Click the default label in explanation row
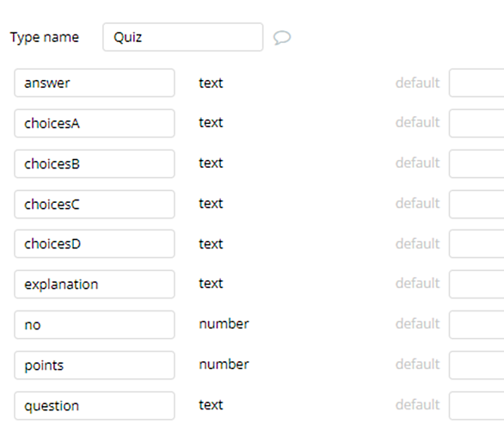Image resolution: width=504 pixels, height=424 pixels. [x=417, y=283]
